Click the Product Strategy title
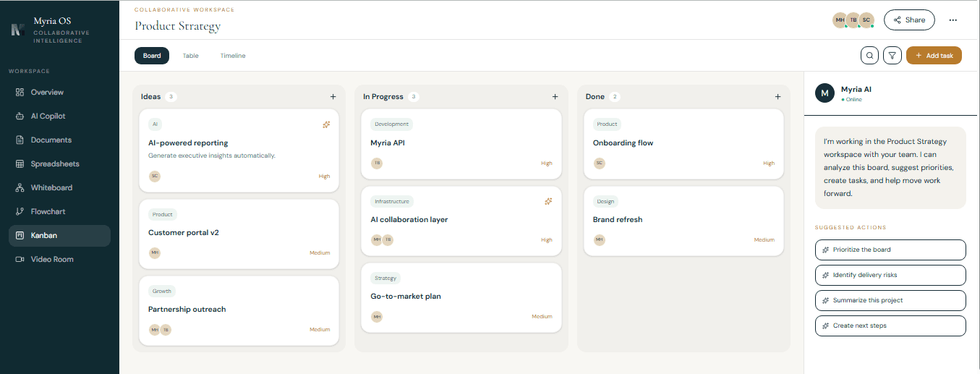The height and width of the screenshot is (374, 980). click(178, 26)
